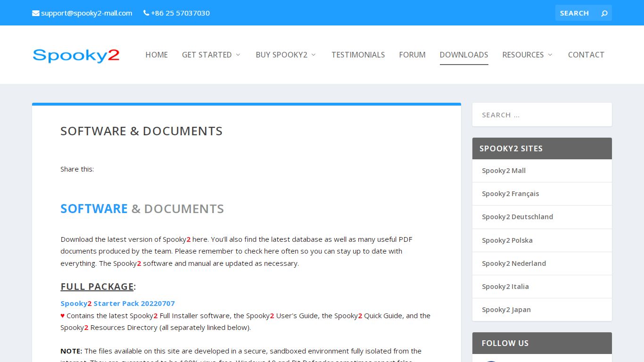Click the magnifier search icon in top bar
This screenshot has width=644, height=362.
[604, 13]
